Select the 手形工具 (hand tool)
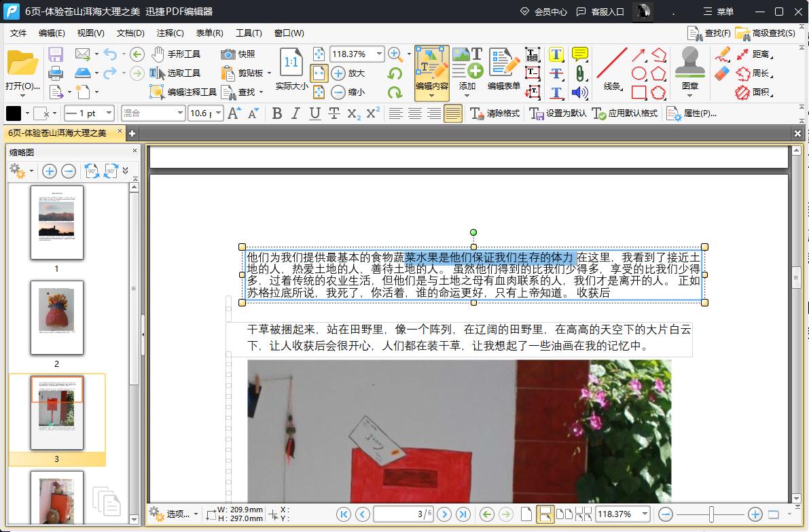The height and width of the screenshot is (532, 809). tap(175, 54)
